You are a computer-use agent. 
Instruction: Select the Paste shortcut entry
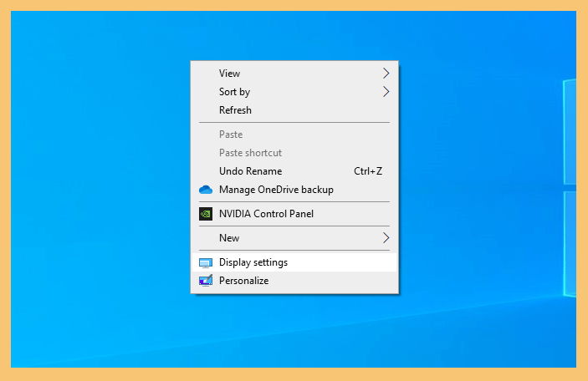pyautogui.click(x=294, y=153)
